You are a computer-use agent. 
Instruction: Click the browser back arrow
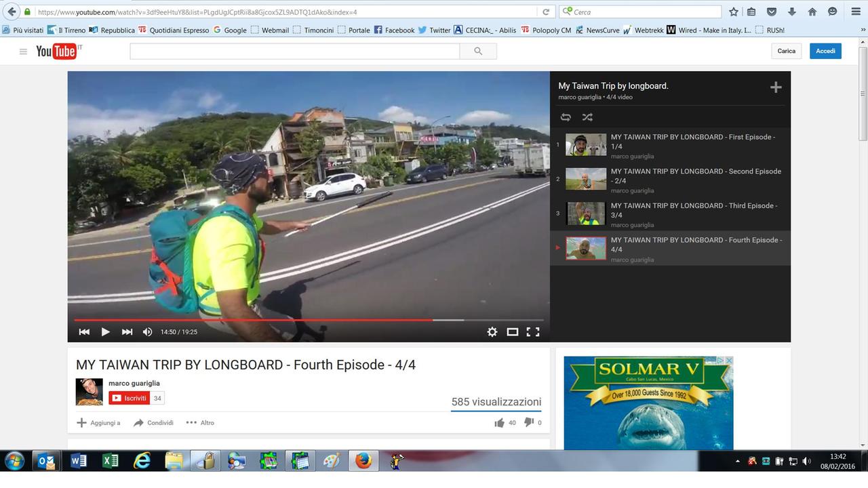12,12
